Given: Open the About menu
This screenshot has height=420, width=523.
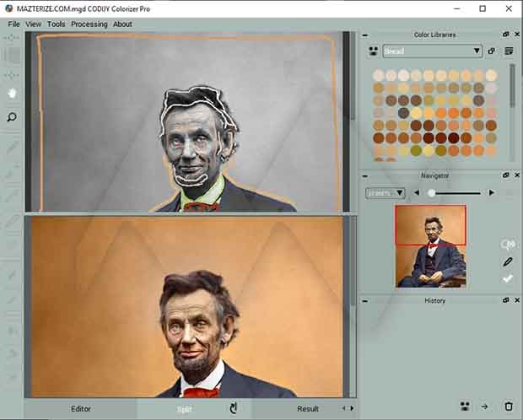Looking at the screenshot, I should pyautogui.click(x=122, y=24).
